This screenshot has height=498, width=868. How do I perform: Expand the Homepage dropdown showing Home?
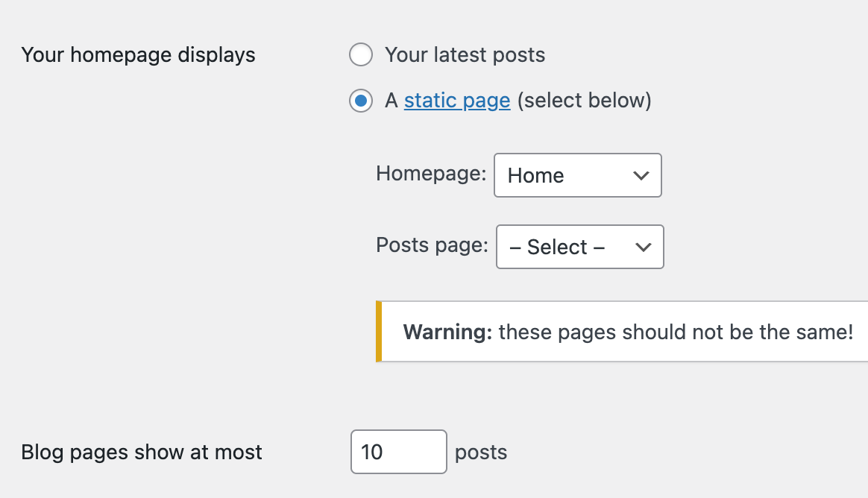coord(577,175)
